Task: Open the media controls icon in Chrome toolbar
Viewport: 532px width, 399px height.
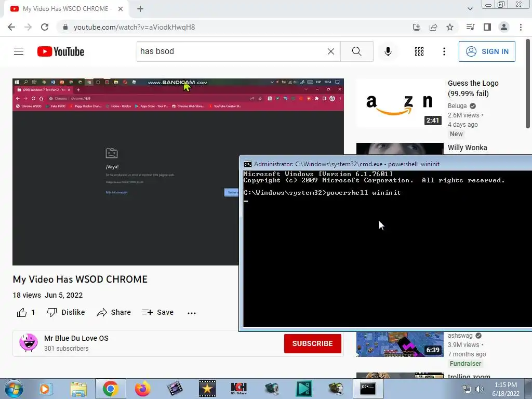Action: 470,27
